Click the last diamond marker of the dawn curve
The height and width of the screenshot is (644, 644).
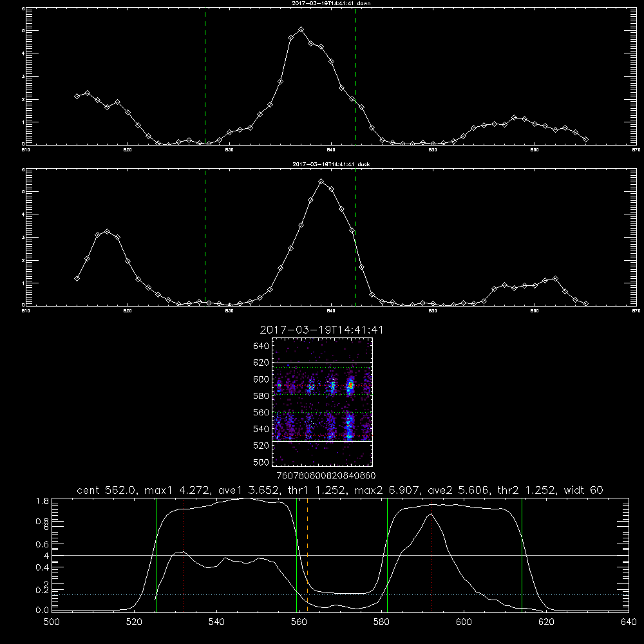point(585,140)
